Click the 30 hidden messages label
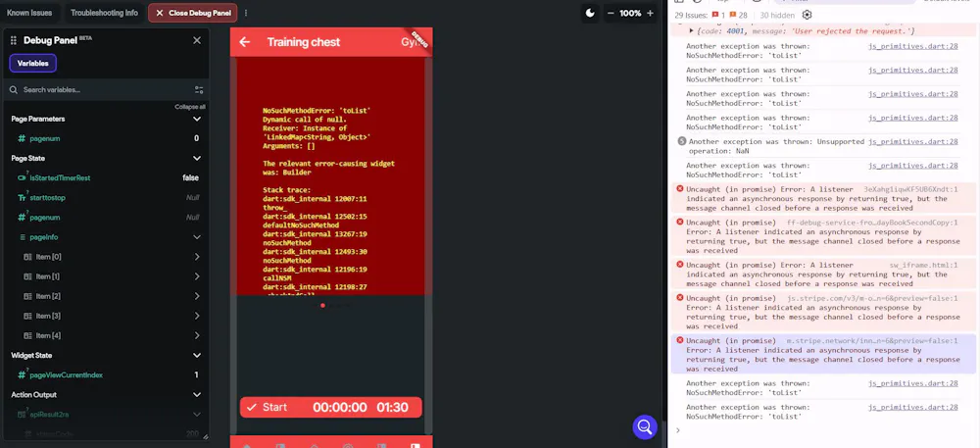 [x=777, y=15]
